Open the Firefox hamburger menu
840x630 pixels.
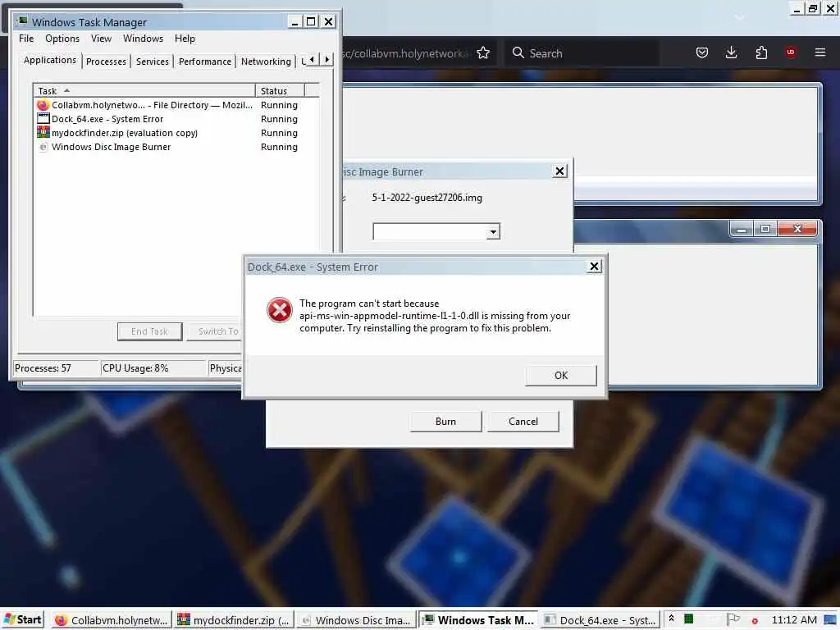[x=819, y=52]
